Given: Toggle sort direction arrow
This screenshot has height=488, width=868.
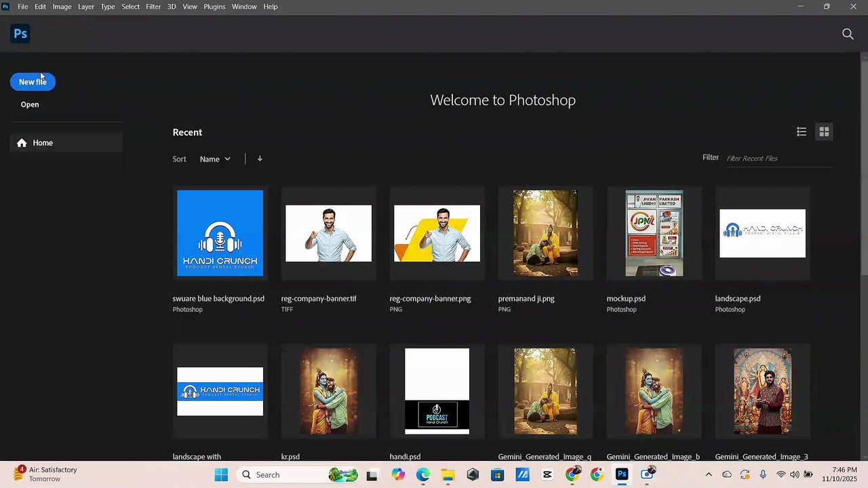Looking at the screenshot, I should [260, 159].
